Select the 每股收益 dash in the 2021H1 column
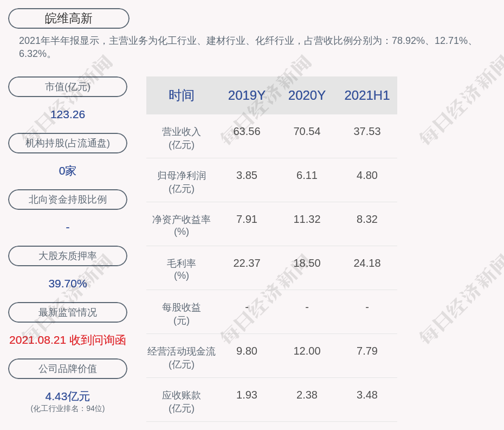This screenshot has width=504, height=430. point(367,307)
